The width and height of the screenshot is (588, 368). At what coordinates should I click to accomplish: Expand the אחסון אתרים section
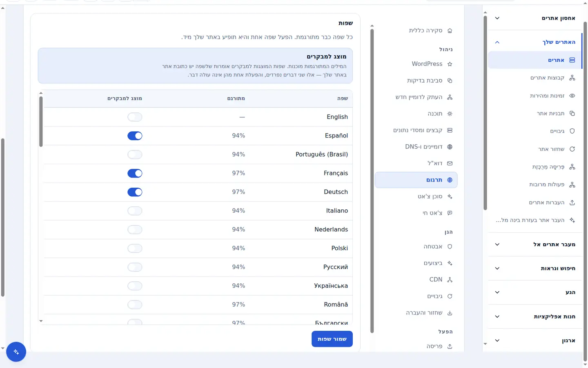(535, 18)
